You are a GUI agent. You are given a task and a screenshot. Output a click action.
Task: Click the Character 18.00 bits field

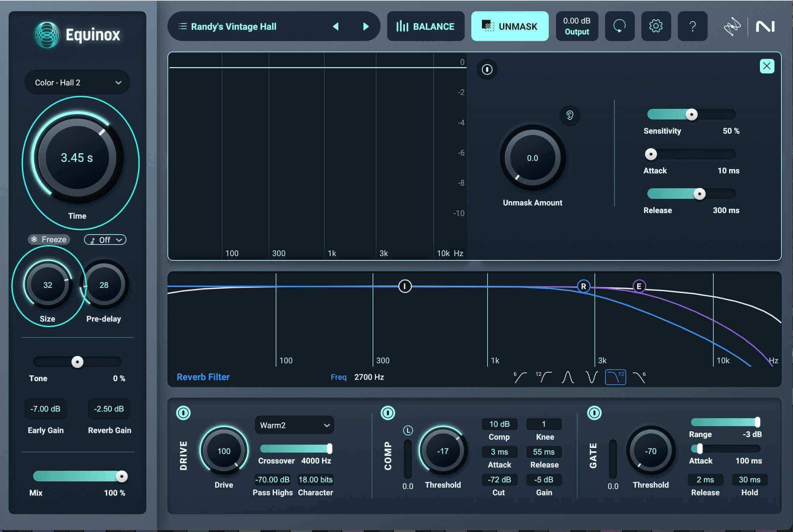click(x=315, y=479)
